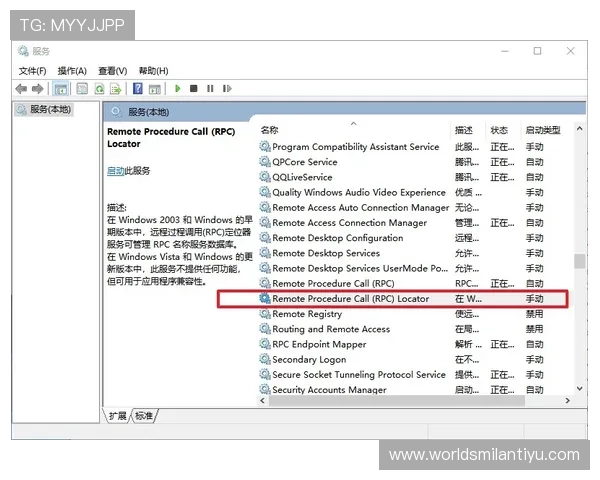Click the horizontal scrollbar thumb
The image size is (600, 480).
coord(397,400)
